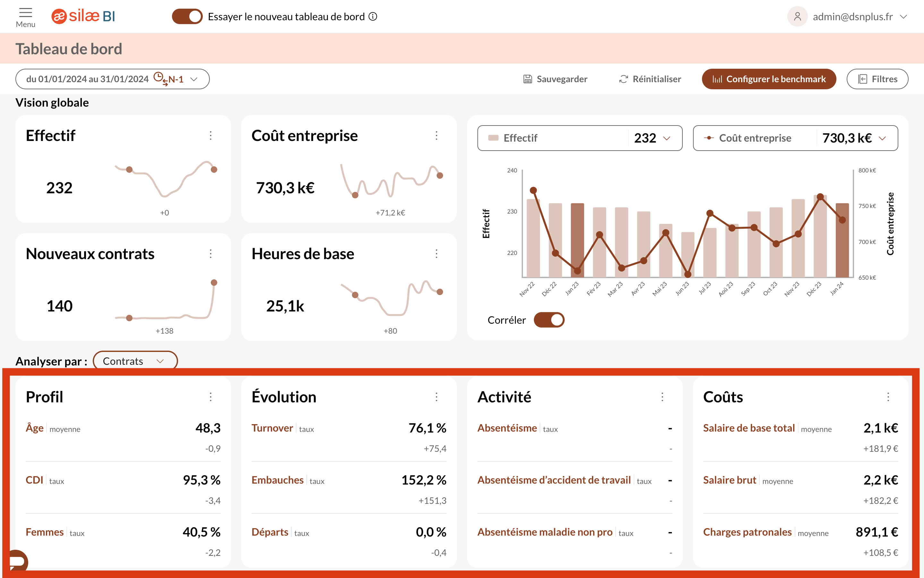Click the user avatar icon
The image size is (924, 578).
pos(797,16)
